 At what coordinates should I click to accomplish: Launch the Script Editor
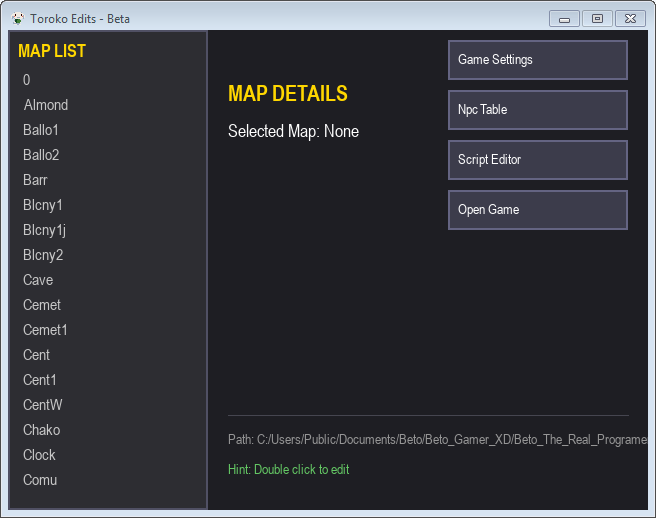coord(537,160)
